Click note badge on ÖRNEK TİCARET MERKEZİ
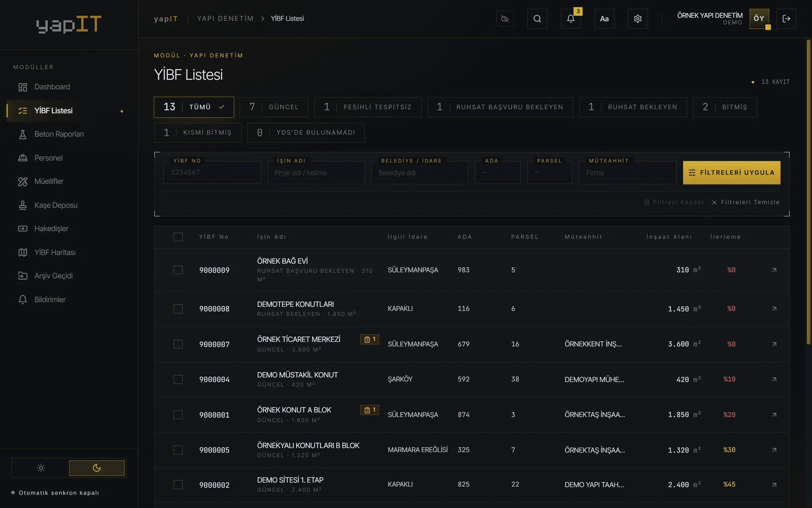The image size is (812, 508). tap(369, 339)
